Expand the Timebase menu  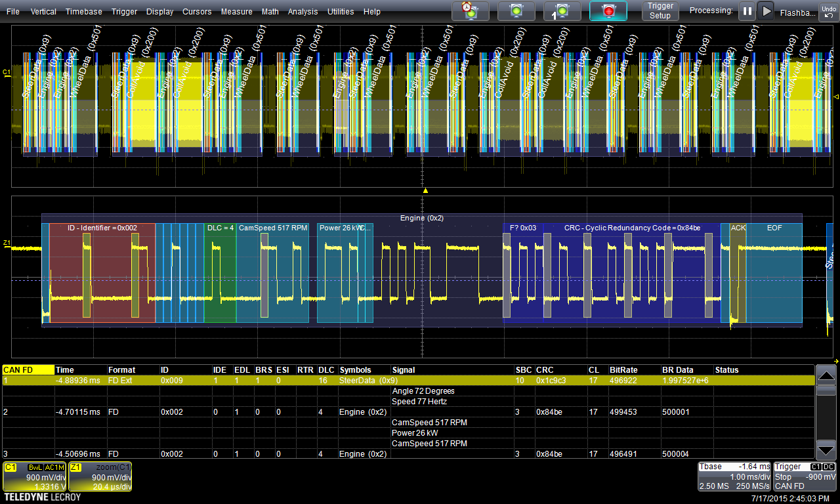point(83,12)
